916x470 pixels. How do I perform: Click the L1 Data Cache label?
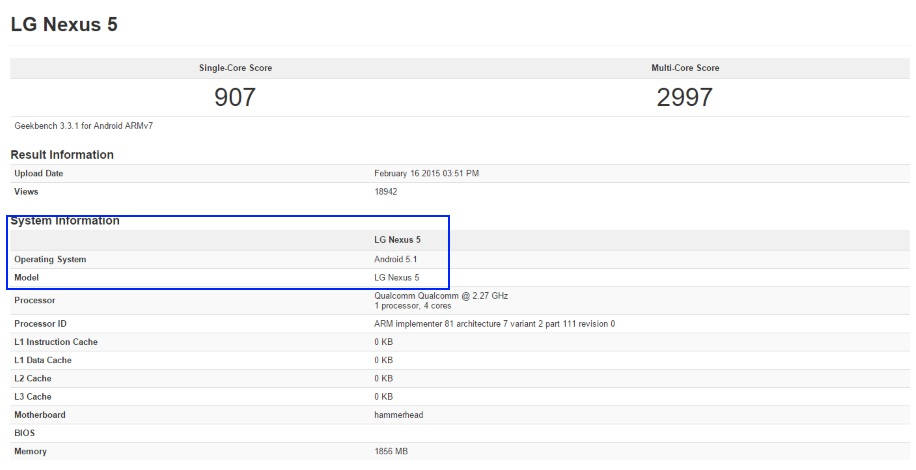[43, 360]
